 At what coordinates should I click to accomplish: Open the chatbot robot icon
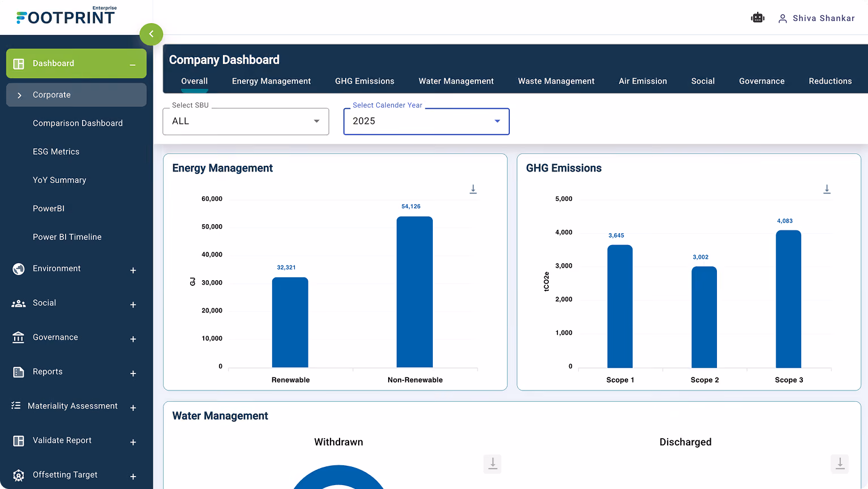758,18
